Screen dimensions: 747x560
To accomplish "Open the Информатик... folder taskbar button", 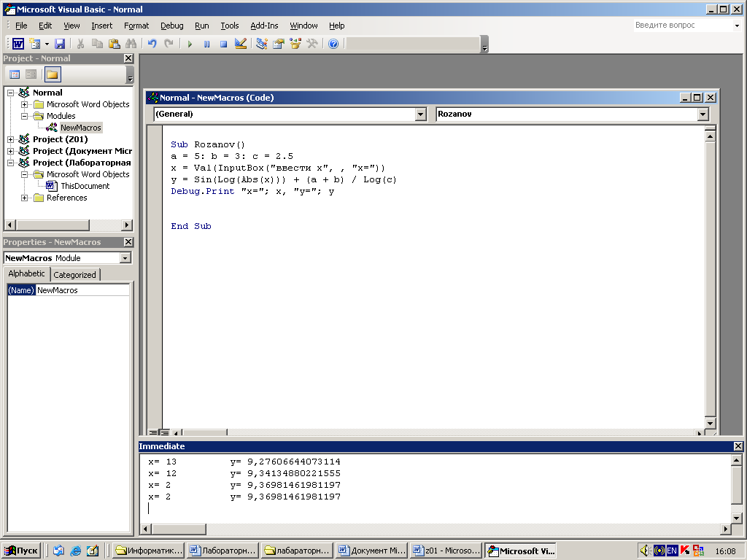I will [x=149, y=551].
